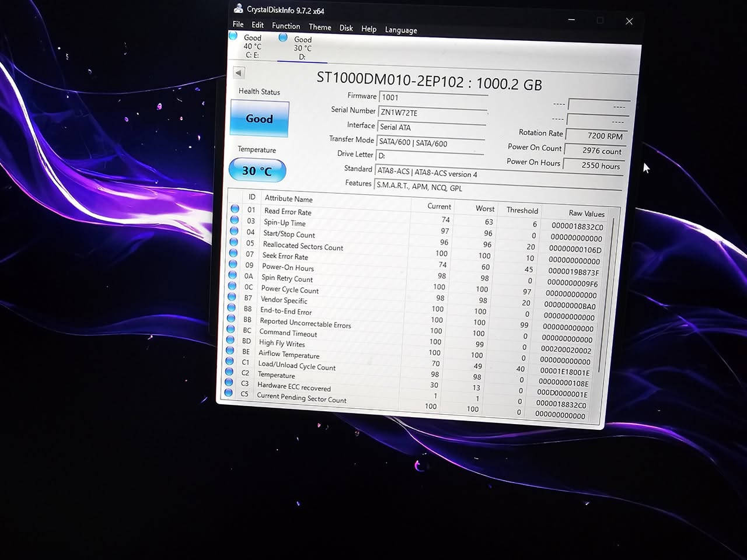Click the Attribute Name column header

click(x=288, y=199)
